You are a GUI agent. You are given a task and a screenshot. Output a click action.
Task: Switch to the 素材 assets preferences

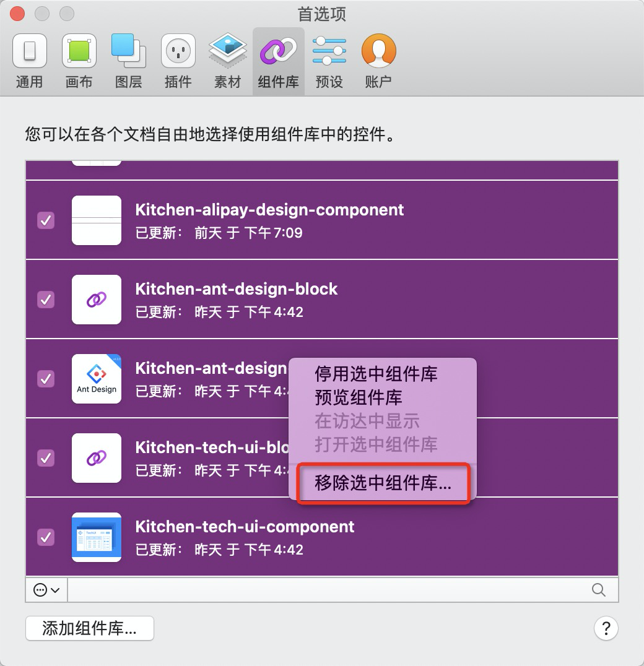[228, 62]
